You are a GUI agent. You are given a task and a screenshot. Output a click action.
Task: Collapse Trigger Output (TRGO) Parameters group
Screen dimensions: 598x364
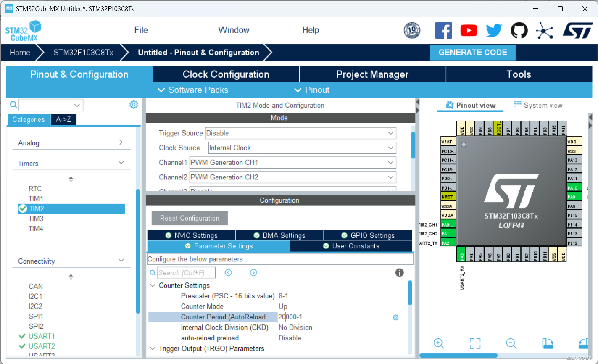(153, 348)
